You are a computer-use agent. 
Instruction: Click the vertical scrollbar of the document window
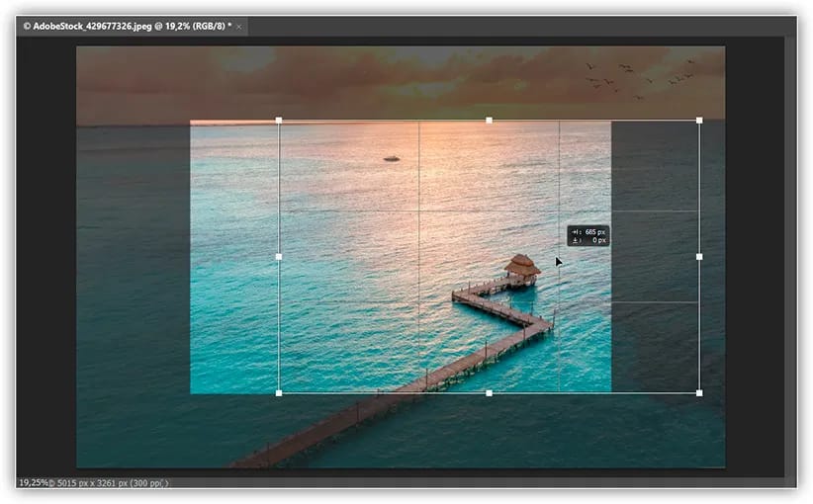click(790, 256)
